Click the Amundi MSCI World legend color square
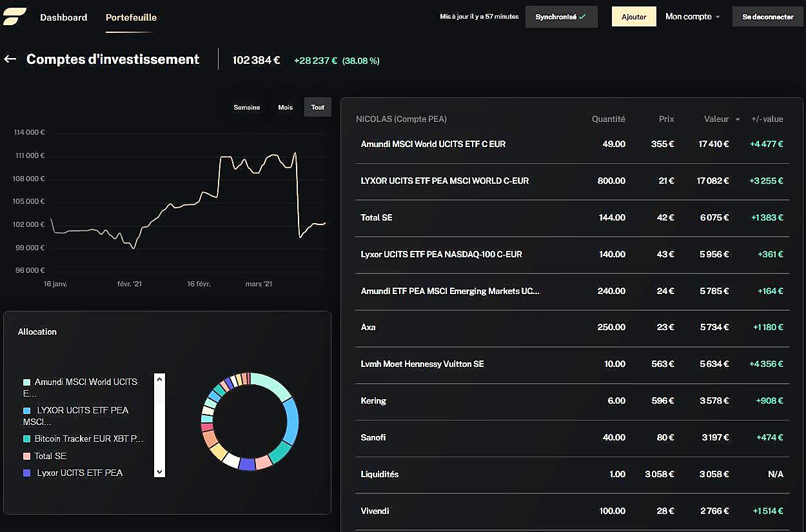 click(x=26, y=382)
